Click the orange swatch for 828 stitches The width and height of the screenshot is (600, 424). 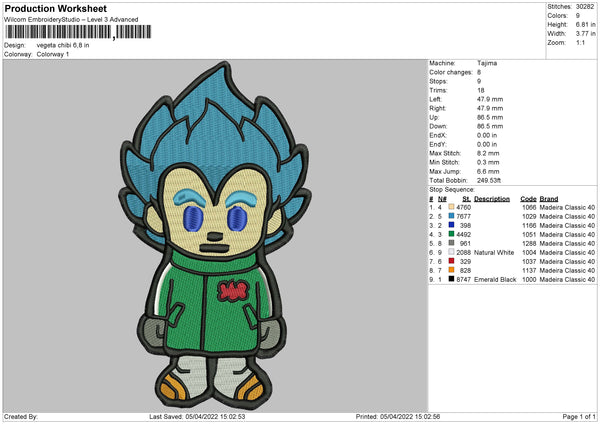pos(452,270)
